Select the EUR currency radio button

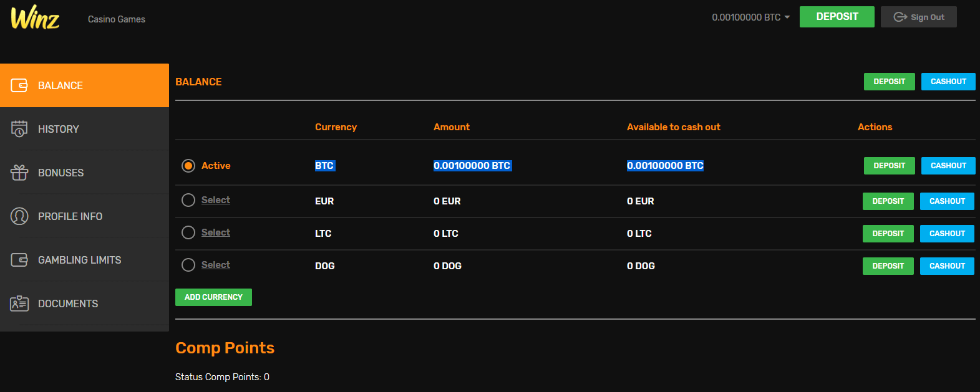tap(188, 200)
